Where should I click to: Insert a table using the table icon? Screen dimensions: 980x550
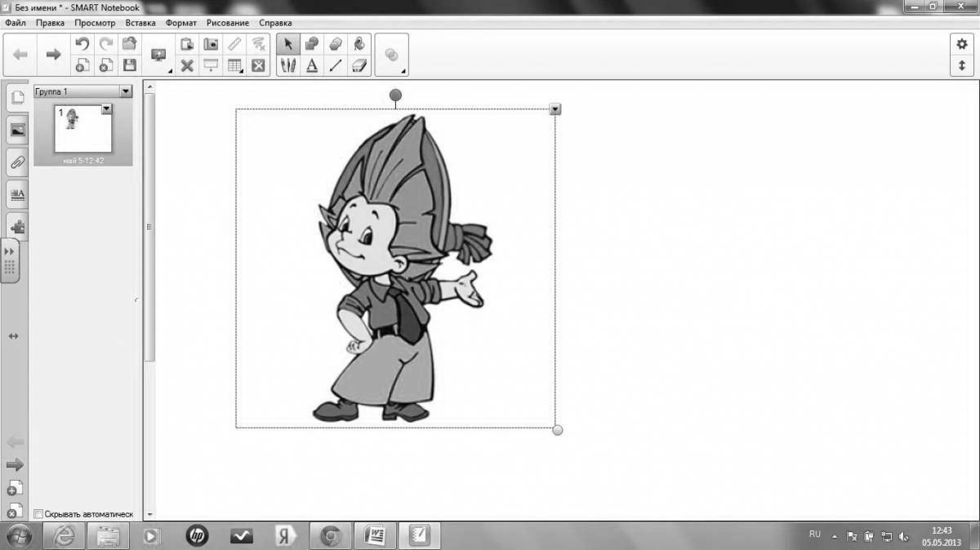pos(235,65)
